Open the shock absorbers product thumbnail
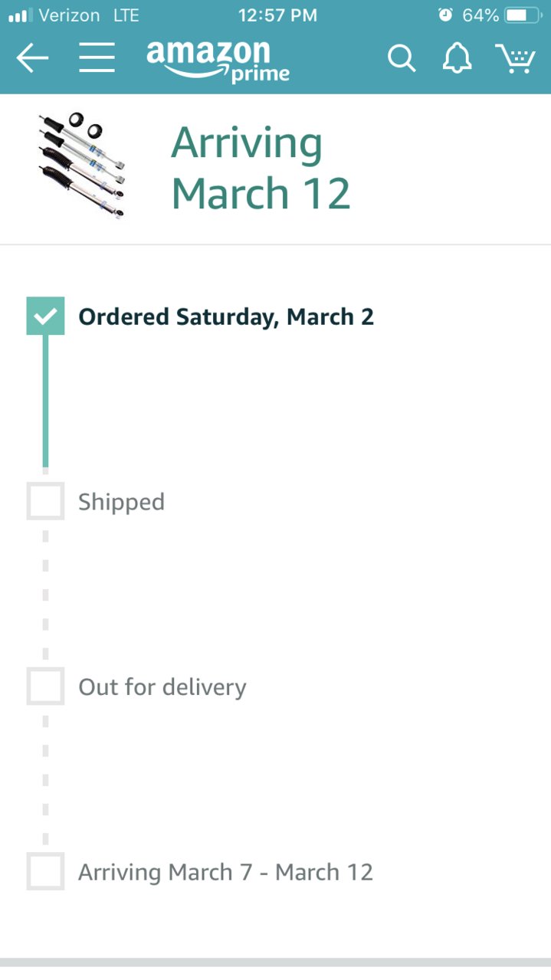Image resolution: width=551 pixels, height=980 pixels. (x=82, y=166)
